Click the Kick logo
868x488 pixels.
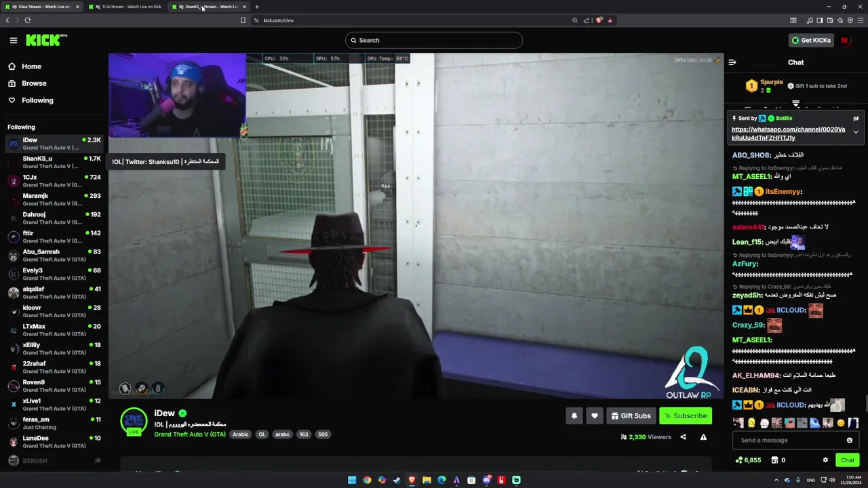(46, 40)
